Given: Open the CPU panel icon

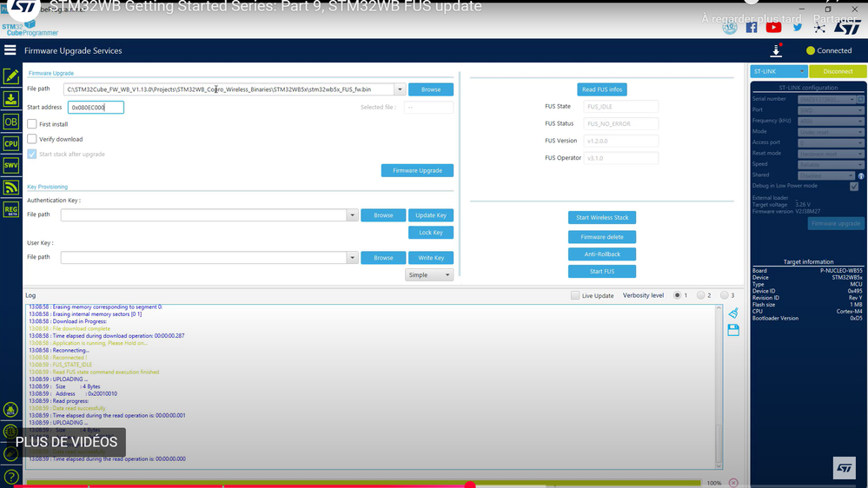Looking at the screenshot, I should 11,144.
